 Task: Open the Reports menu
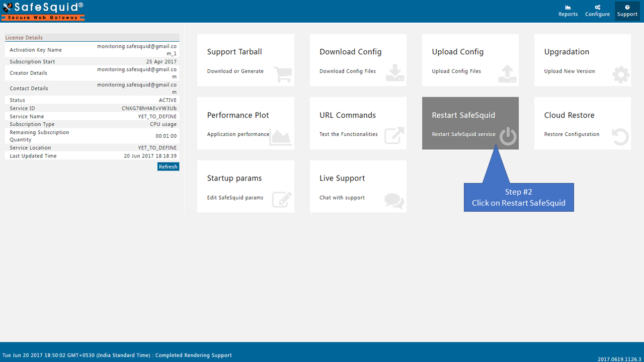pyautogui.click(x=568, y=11)
